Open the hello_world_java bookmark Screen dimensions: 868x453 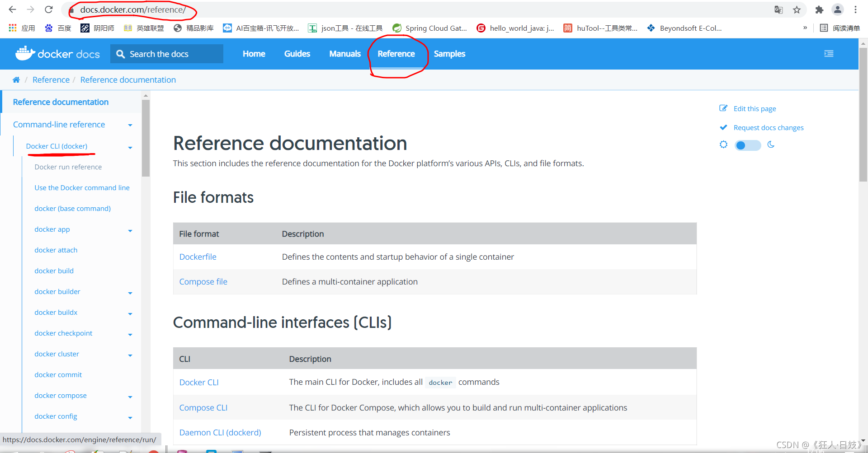[x=515, y=28]
